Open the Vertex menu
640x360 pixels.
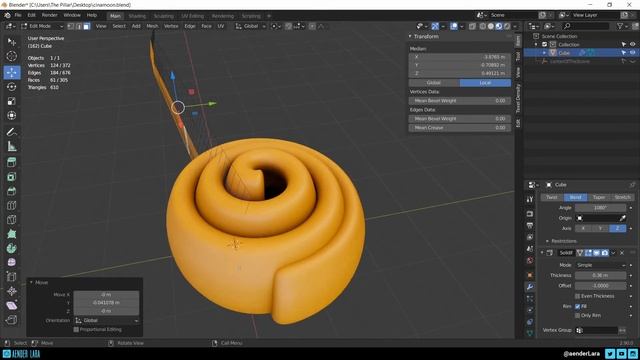coord(171,26)
